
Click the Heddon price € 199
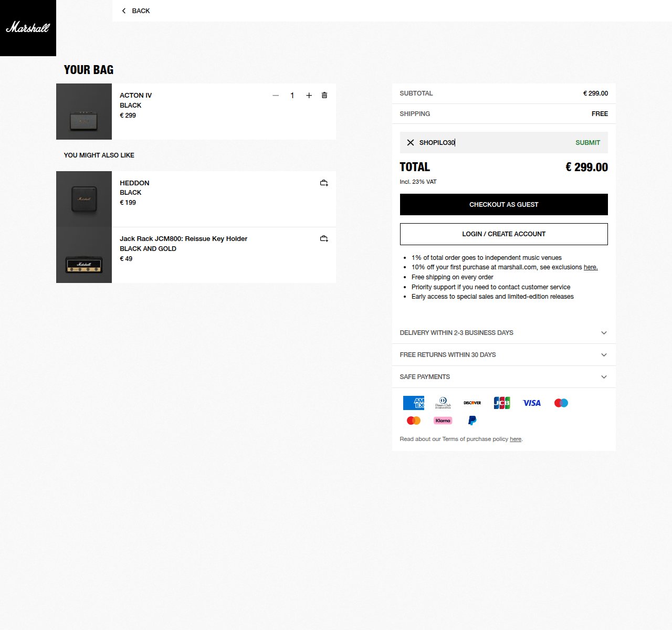128,203
